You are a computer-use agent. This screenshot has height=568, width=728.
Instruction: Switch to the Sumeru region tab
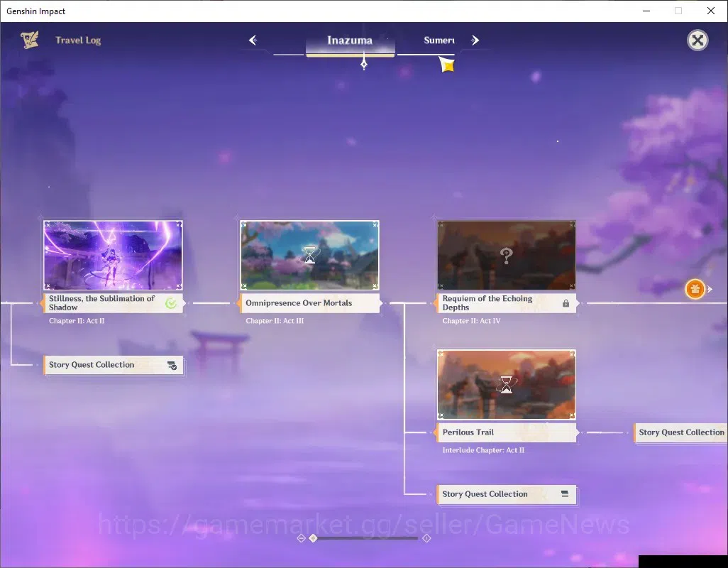(x=439, y=40)
